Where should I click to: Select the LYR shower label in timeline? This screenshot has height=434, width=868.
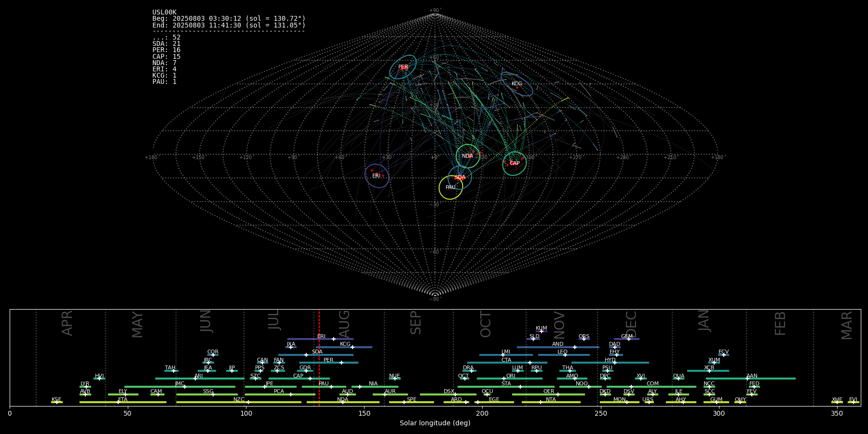click(85, 384)
